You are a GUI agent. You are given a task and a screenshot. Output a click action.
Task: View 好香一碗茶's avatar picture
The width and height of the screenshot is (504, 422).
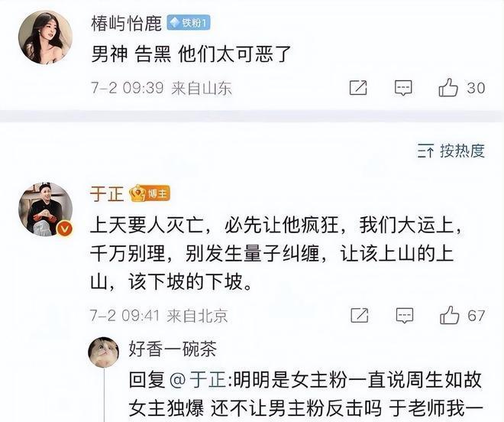click(104, 352)
